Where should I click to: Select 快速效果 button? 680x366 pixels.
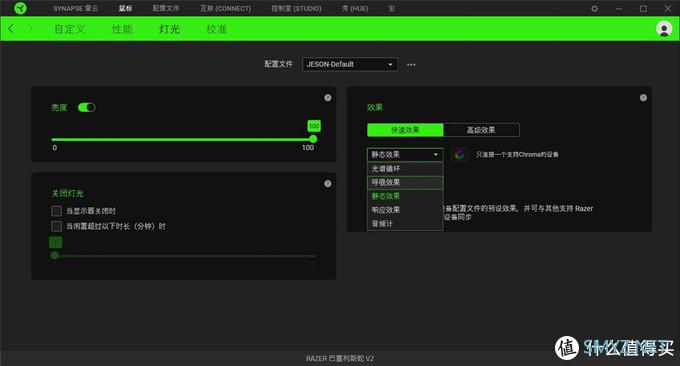405,130
